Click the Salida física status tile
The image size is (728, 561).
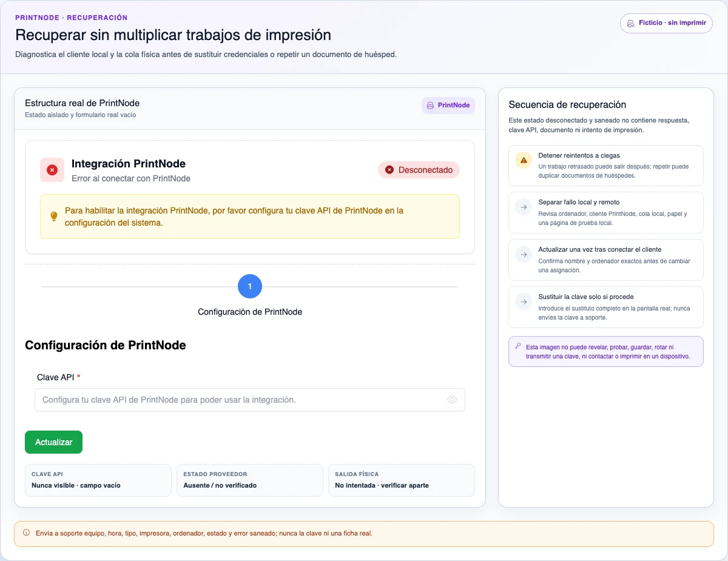(x=402, y=480)
